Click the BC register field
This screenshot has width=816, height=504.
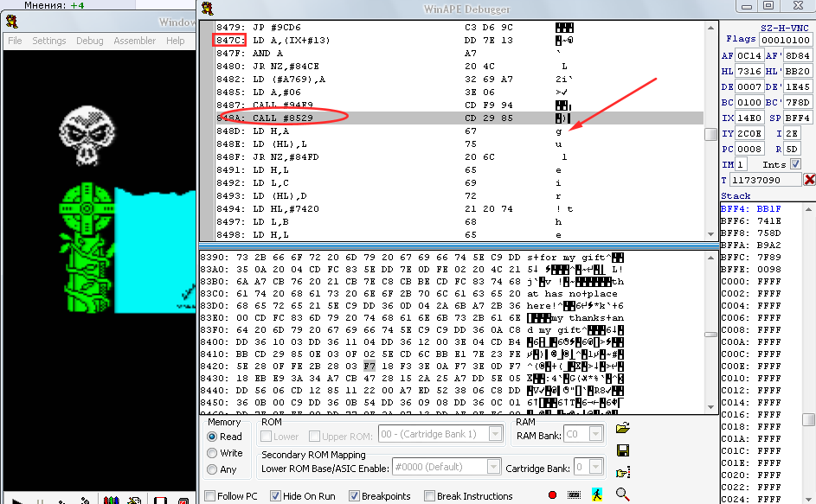click(749, 103)
